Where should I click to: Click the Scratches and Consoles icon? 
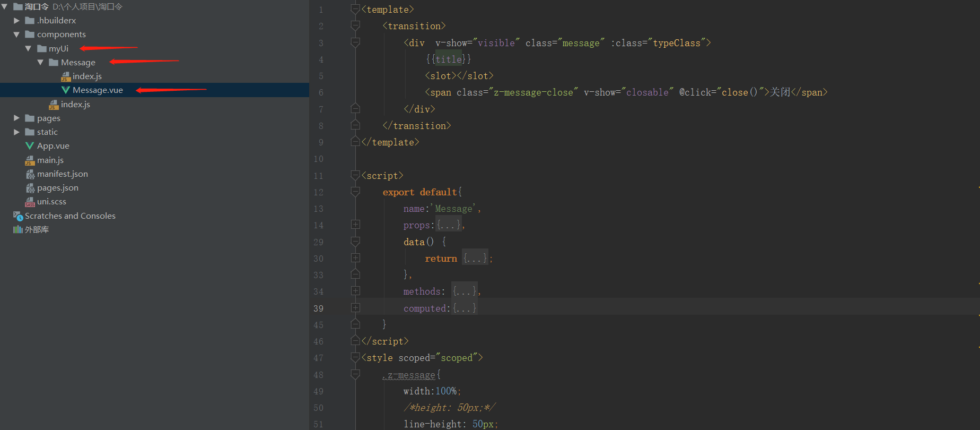[18, 216]
